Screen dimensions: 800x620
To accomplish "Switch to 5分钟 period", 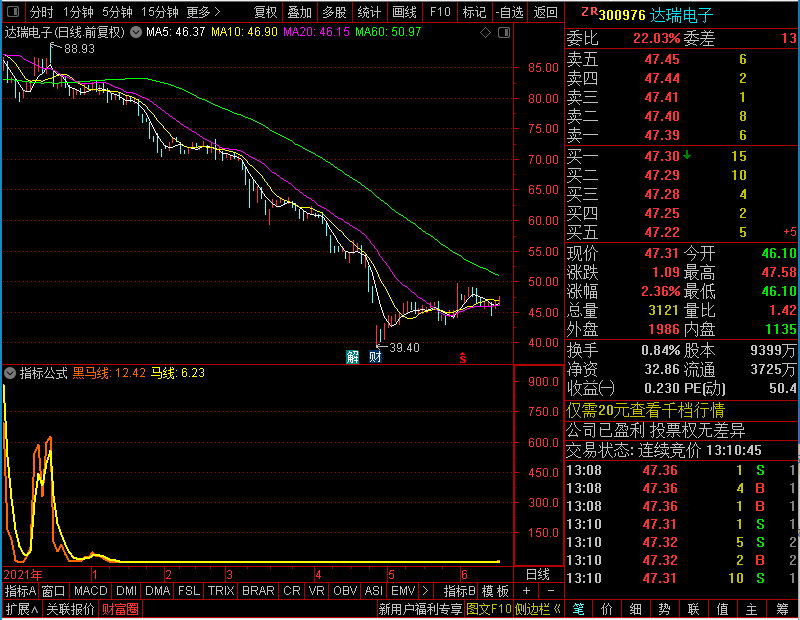I will [x=117, y=12].
